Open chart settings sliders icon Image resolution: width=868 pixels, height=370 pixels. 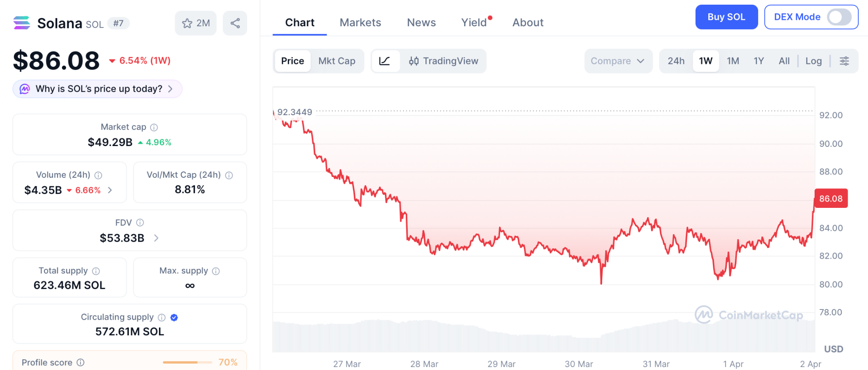844,61
